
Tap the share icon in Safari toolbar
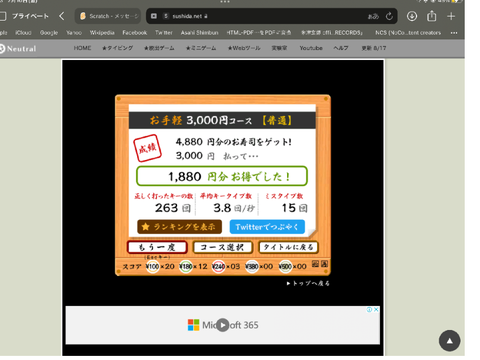point(432,16)
